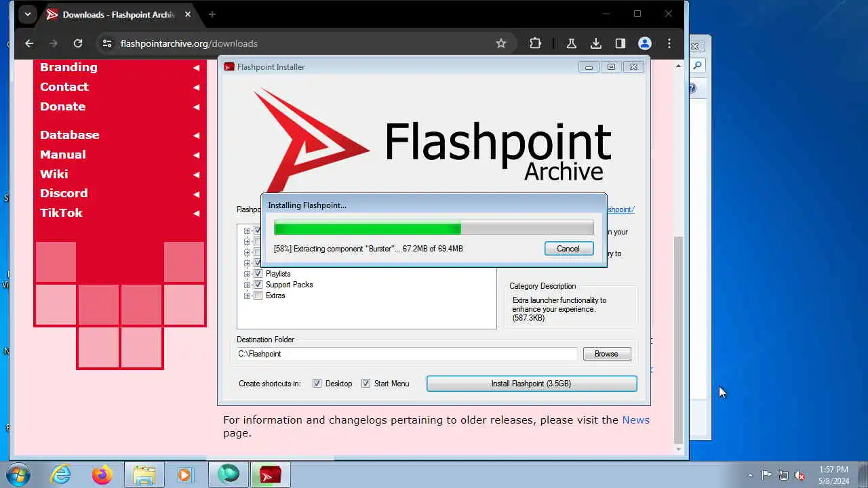
Task: Click the C:\Flashpoint destination folder field
Action: click(406, 354)
